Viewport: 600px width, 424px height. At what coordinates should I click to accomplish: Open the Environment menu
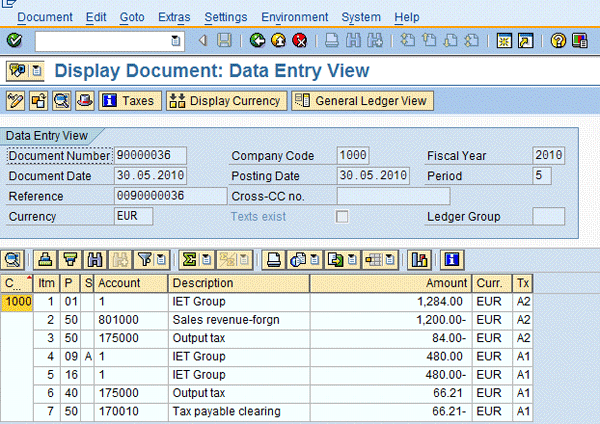coord(294,17)
